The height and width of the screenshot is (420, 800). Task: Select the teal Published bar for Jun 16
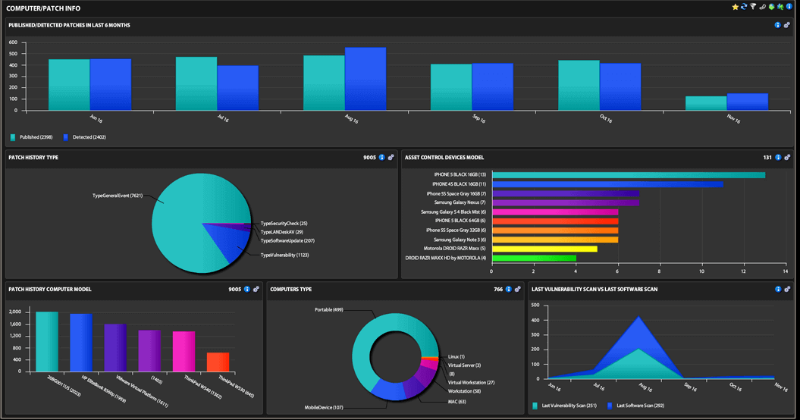pyautogui.click(x=69, y=85)
